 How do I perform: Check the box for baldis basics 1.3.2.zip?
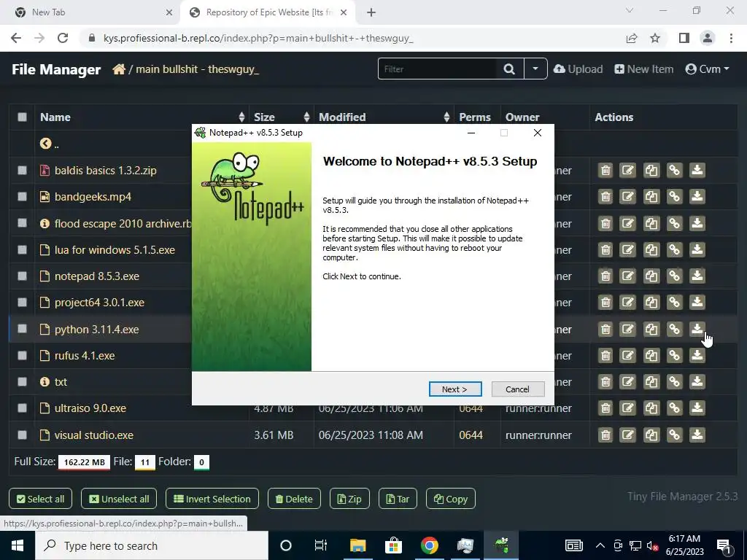tap(22, 171)
